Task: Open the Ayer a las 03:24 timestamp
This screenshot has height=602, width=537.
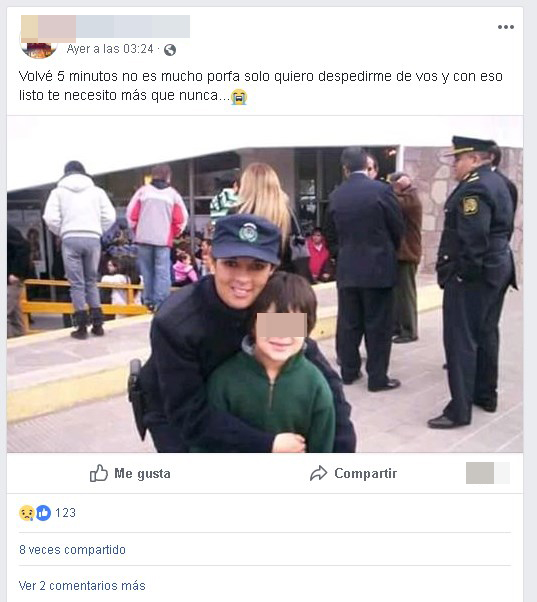Action: click(x=110, y=49)
